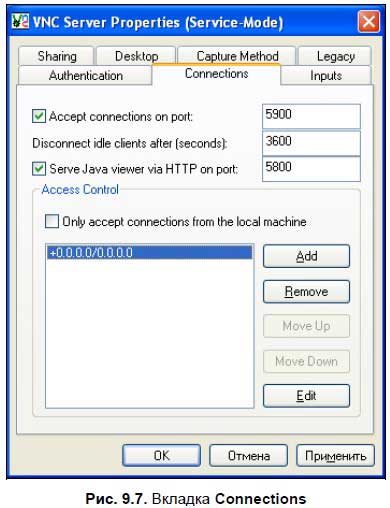Image resolution: width=390 pixels, height=508 pixels.
Task: Select the +0.0.0.0/0.0.0.0 access entry
Action: (x=149, y=252)
